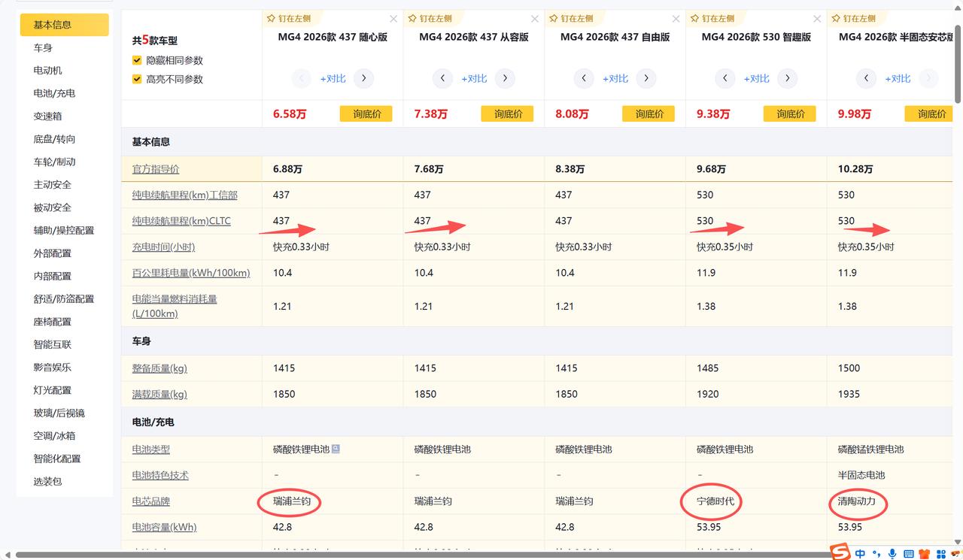The height and width of the screenshot is (560, 963).
Task: Select 基本信息 in the left sidebar
Action: [x=64, y=25]
